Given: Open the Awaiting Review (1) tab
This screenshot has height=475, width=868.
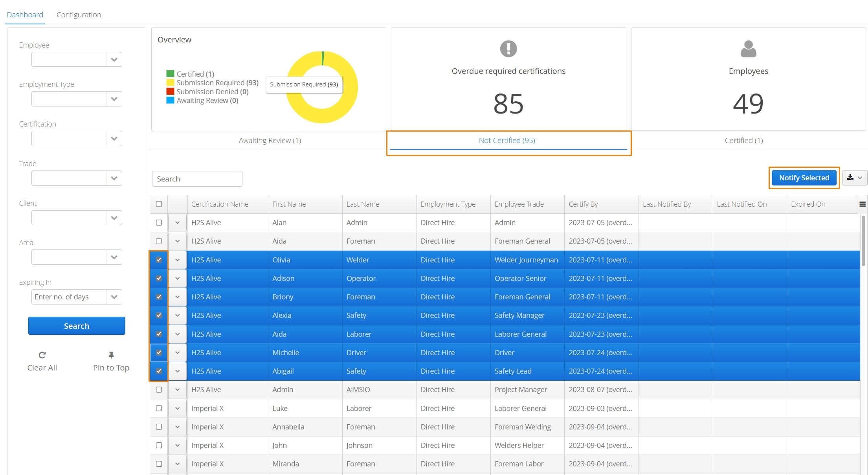Looking at the screenshot, I should point(270,140).
